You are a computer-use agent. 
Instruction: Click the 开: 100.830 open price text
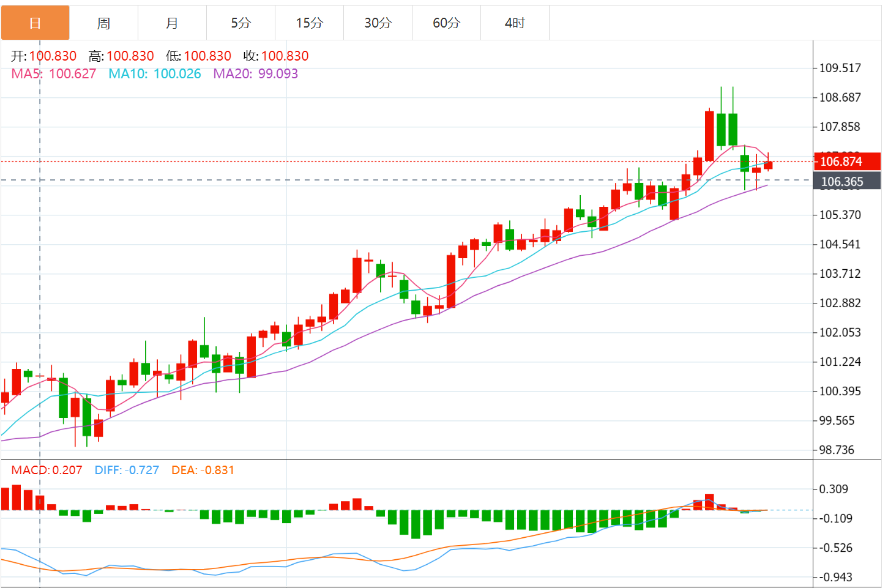coord(44,56)
